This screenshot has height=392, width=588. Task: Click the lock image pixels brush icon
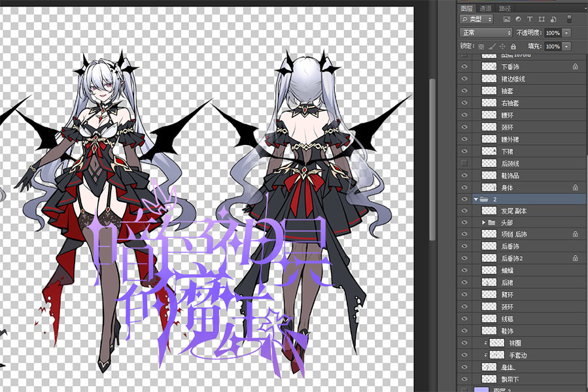coord(492,46)
